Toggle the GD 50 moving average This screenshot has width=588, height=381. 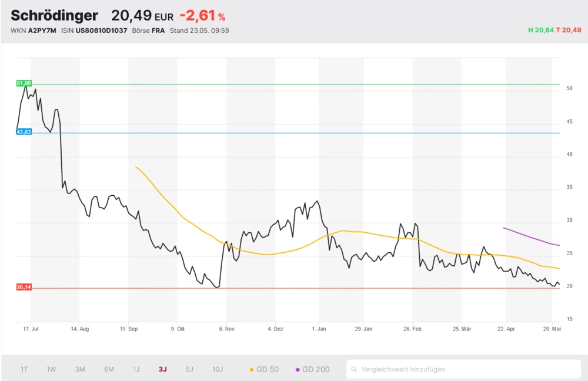point(264,369)
